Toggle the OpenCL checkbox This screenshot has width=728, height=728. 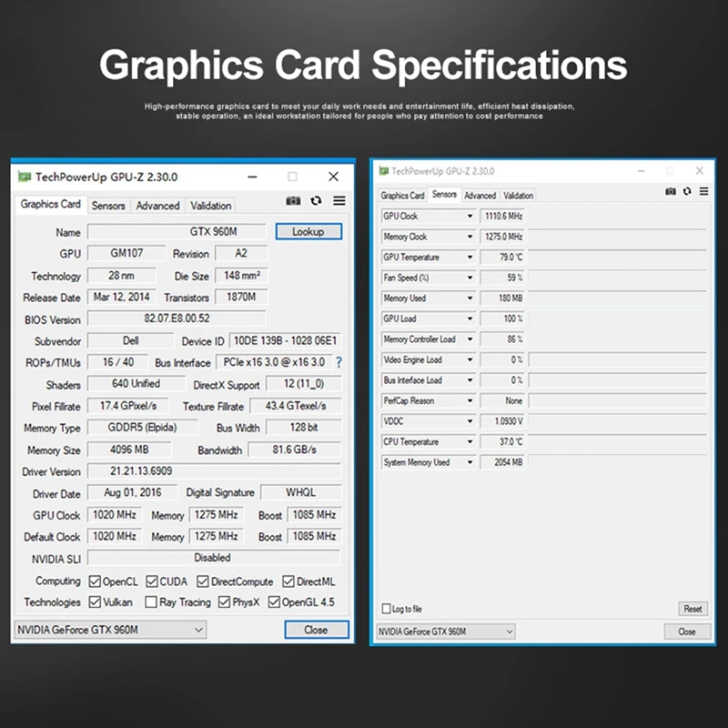(x=95, y=581)
